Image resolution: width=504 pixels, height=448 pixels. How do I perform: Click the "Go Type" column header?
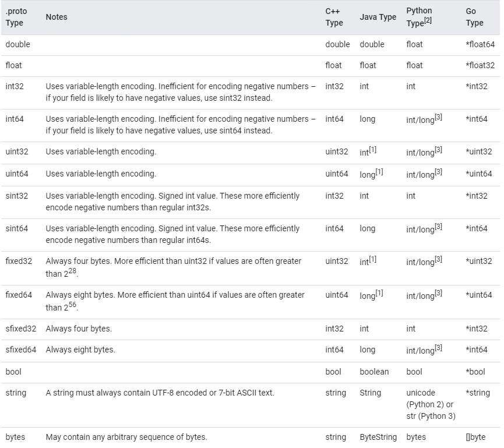click(474, 17)
